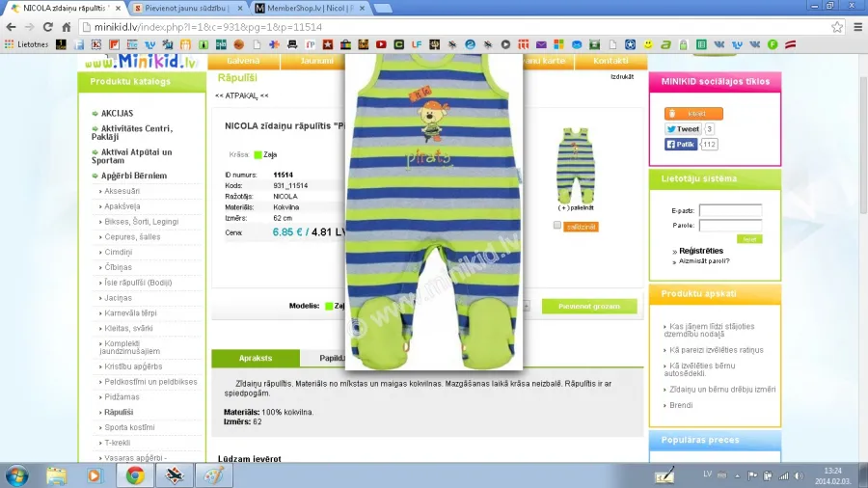Open the Jaciņas subcategory

point(118,298)
